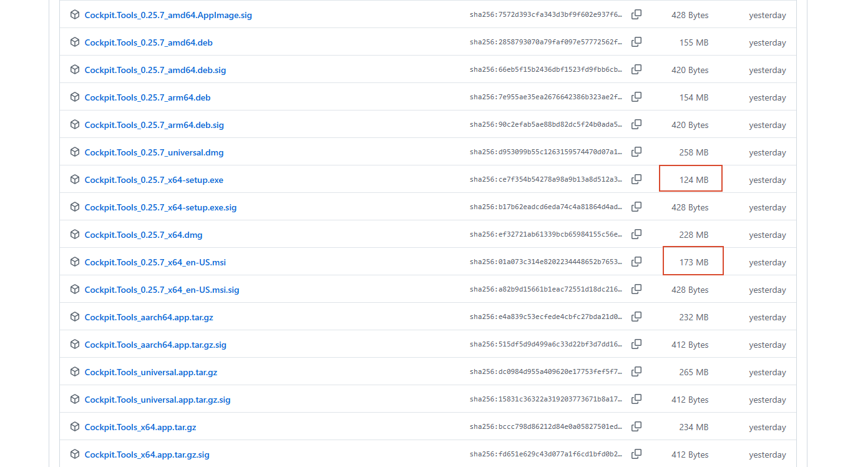Select the hash text starting "sha256:b17b62ea"
The image size is (868, 467).
[546, 207]
